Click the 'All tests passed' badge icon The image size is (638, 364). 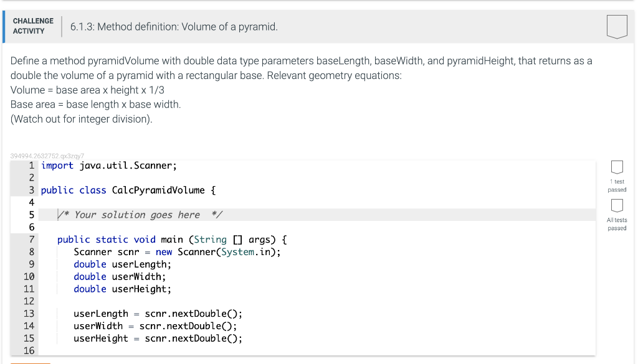[x=617, y=205]
